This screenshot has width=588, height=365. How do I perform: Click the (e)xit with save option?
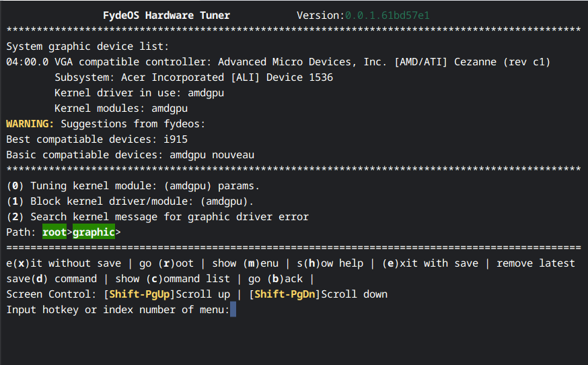point(431,263)
